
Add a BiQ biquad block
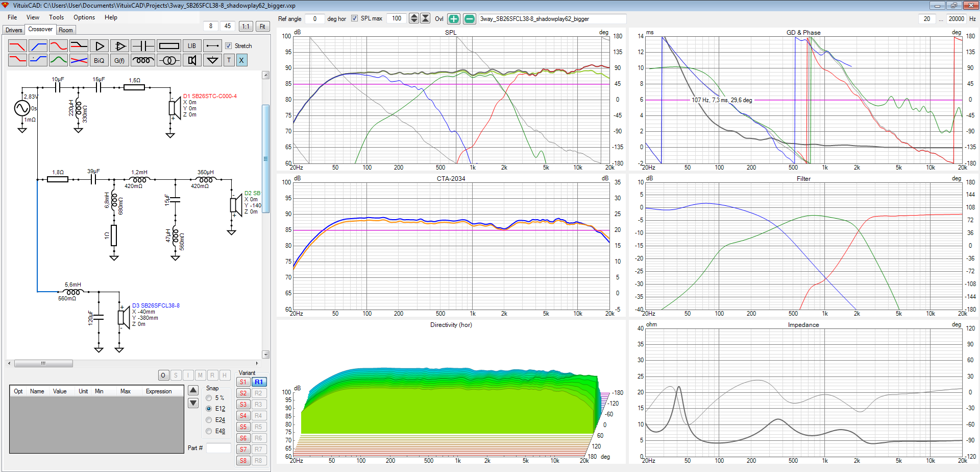click(99, 60)
